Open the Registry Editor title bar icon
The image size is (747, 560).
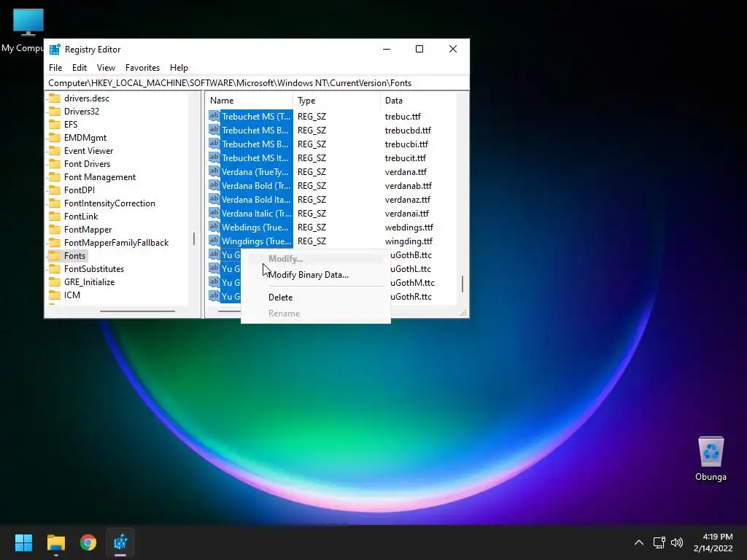point(55,49)
